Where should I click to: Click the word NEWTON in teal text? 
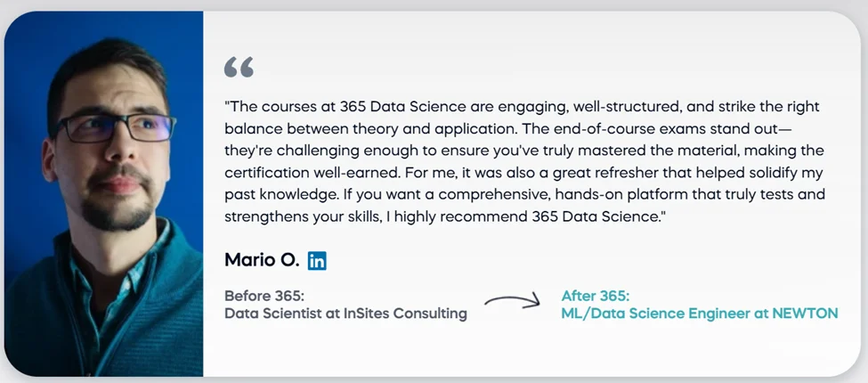point(807,314)
